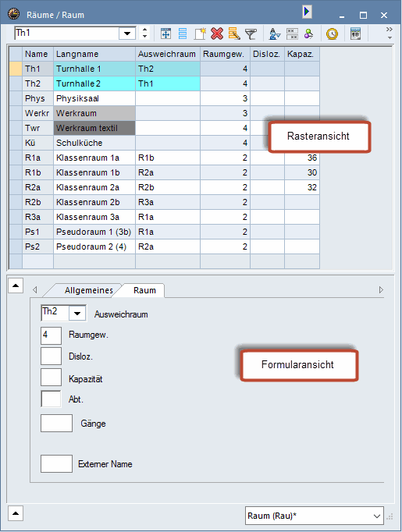Click the Kapazität input field
402x532 pixels.
pyautogui.click(x=51, y=378)
